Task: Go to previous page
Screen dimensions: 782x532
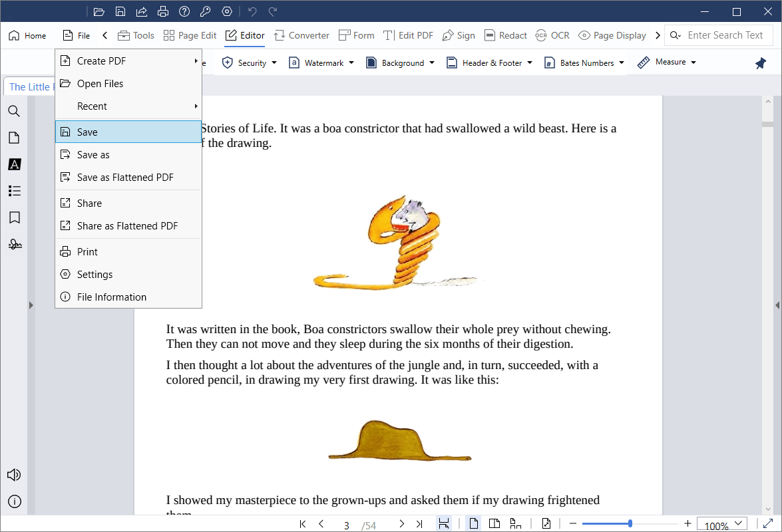Action: (321, 523)
